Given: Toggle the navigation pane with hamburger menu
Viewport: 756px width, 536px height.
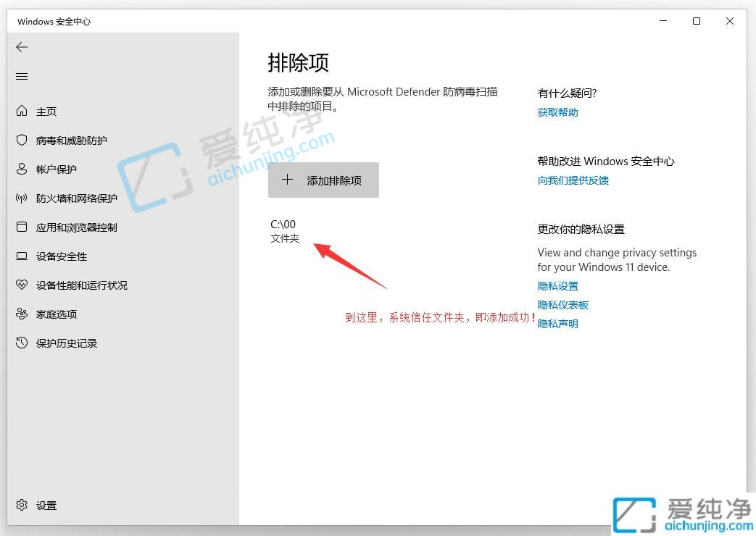Looking at the screenshot, I should click(x=21, y=75).
